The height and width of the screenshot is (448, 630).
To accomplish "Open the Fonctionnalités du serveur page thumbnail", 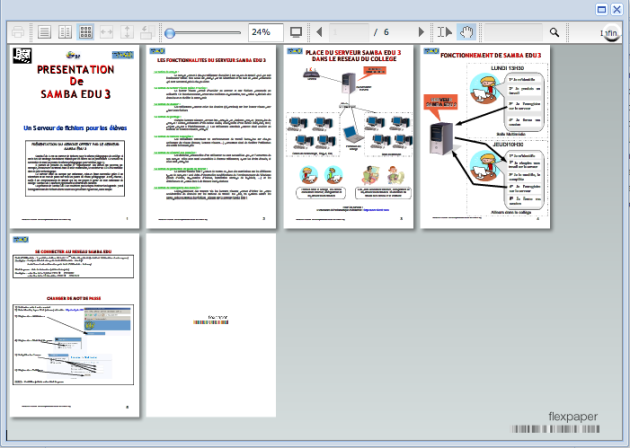I will (211, 137).
